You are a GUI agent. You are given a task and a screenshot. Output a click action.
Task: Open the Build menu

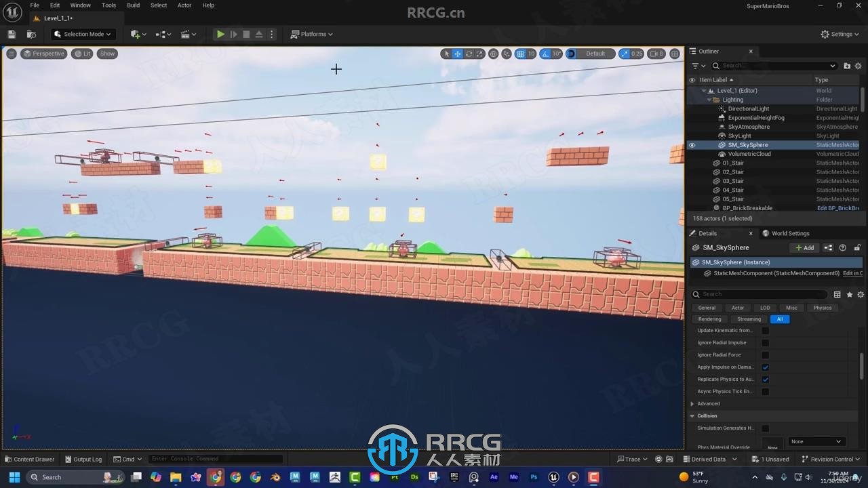click(x=134, y=5)
